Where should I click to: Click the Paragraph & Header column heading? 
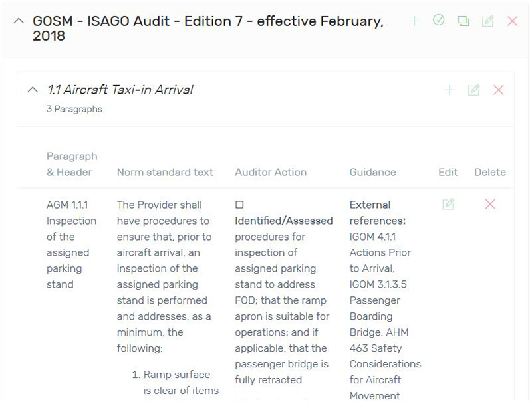click(72, 164)
